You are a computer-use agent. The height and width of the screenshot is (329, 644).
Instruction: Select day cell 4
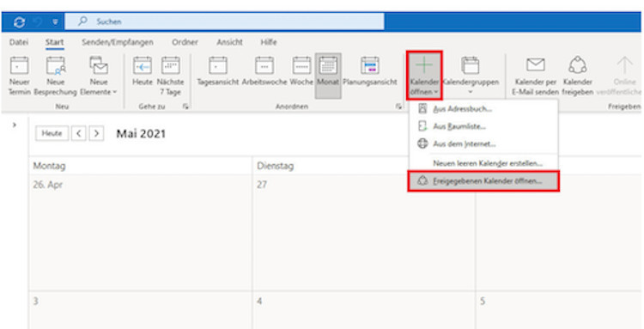tap(364, 310)
